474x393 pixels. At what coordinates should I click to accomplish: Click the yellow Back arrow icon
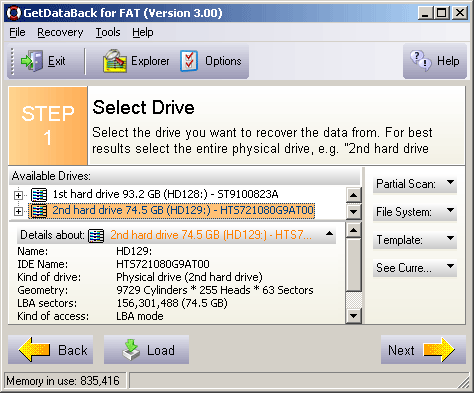pos(34,349)
